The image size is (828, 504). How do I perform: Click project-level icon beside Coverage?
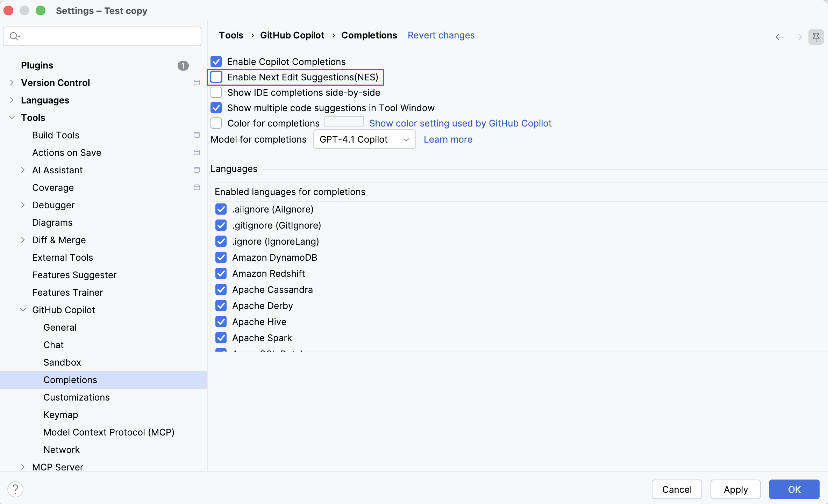coord(197,187)
